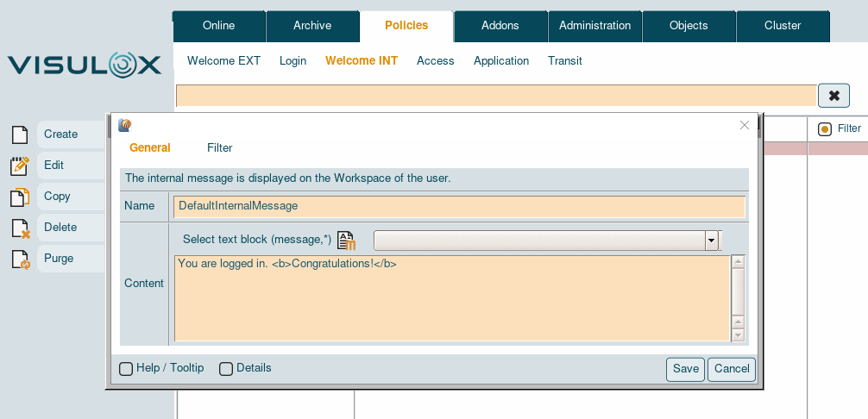Image resolution: width=868 pixels, height=419 pixels.
Task: Enable the Help / Tooltip checkbox
Action: [x=126, y=369]
